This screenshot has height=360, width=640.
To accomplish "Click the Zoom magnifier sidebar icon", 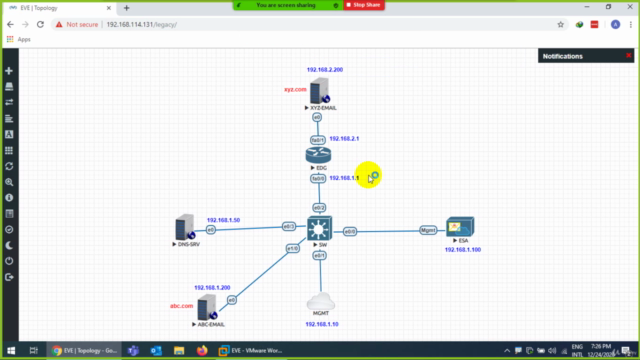I will click(x=9, y=182).
